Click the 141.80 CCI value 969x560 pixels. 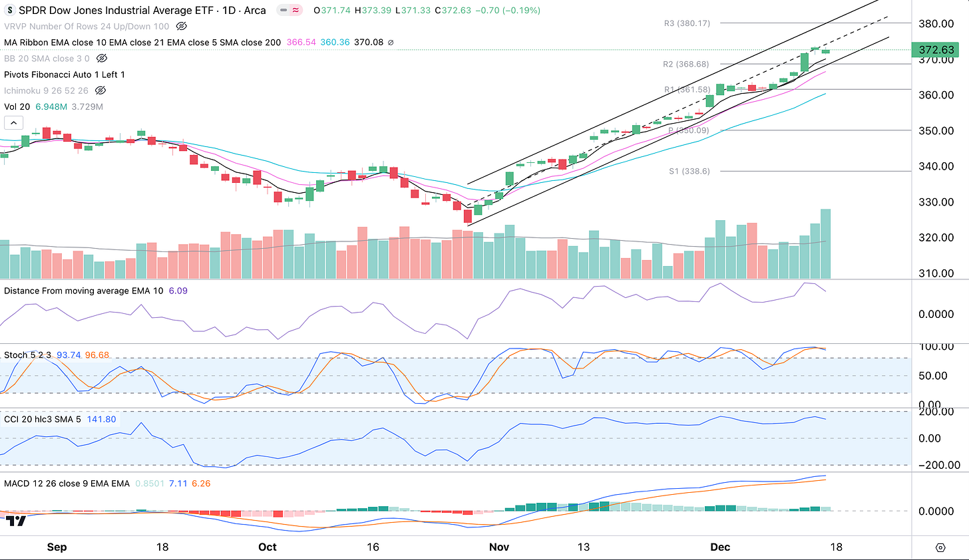(x=102, y=419)
